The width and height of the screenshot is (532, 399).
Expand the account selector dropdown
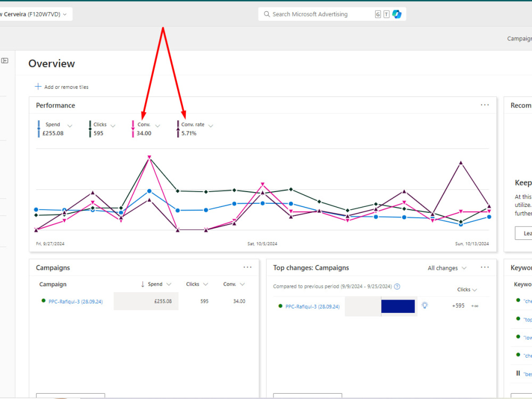pos(65,14)
